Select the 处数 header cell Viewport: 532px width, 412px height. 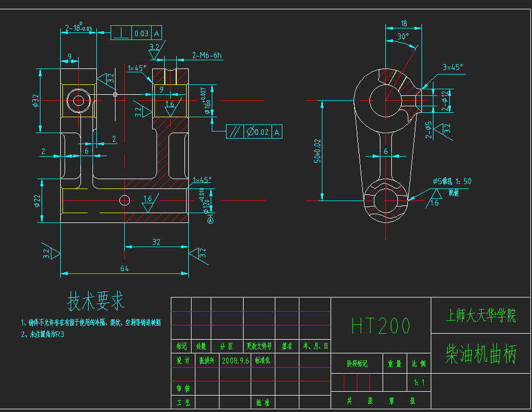(x=201, y=346)
